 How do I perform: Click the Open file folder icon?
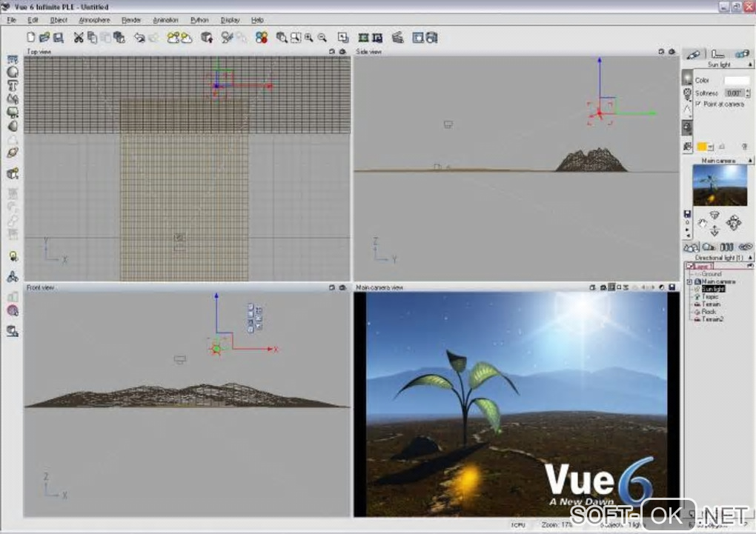(44, 38)
